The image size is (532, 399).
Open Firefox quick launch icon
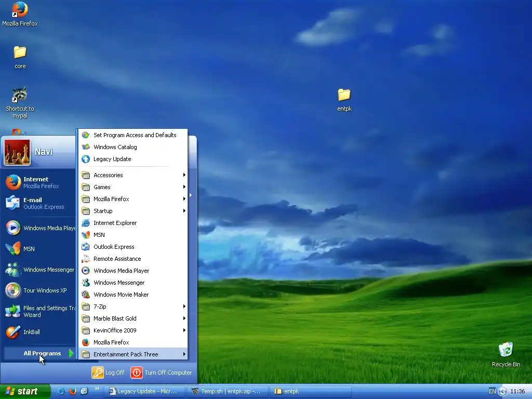[x=73, y=391]
